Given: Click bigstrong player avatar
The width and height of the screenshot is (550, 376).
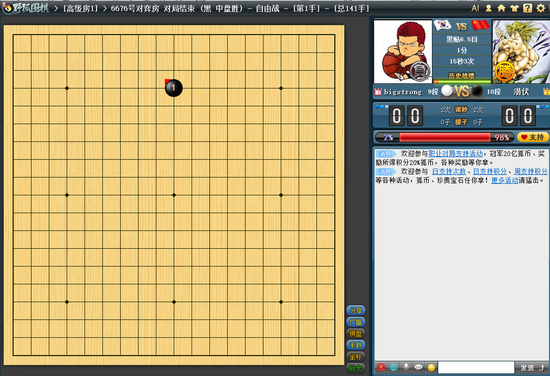Looking at the screenshot, I should (403, 52).
